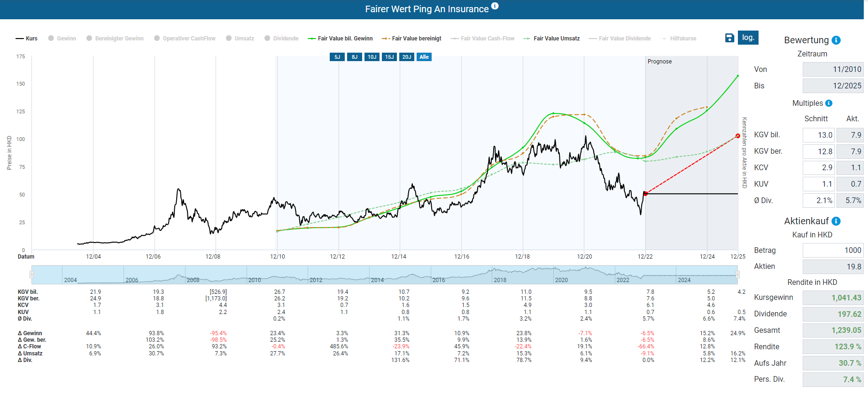Open the Multiples info icon
868x393 pixels.
point(829,103)
